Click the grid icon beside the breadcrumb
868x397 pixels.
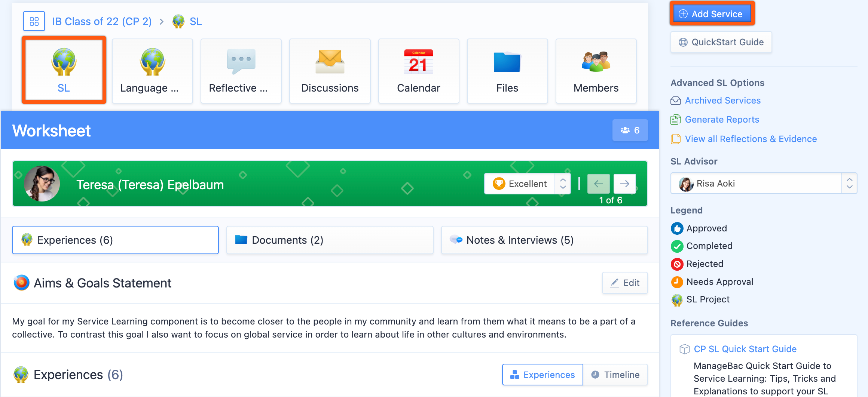[x=34, y=21]
